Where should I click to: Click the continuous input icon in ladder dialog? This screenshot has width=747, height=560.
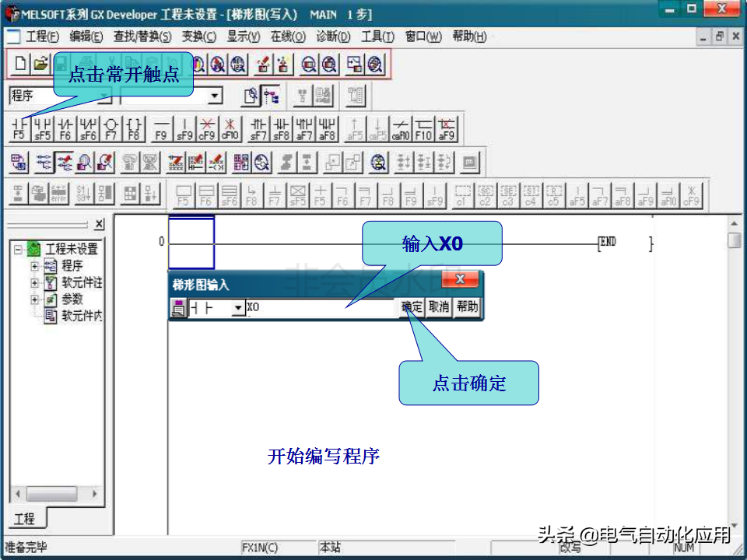179,308
